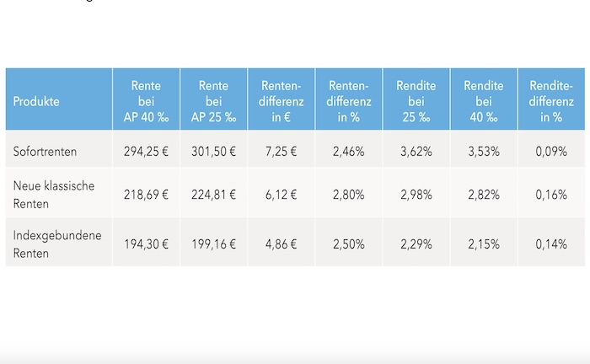
Task: Select the "Rendite bei 40 ‰" header
Action: point(483,101)
